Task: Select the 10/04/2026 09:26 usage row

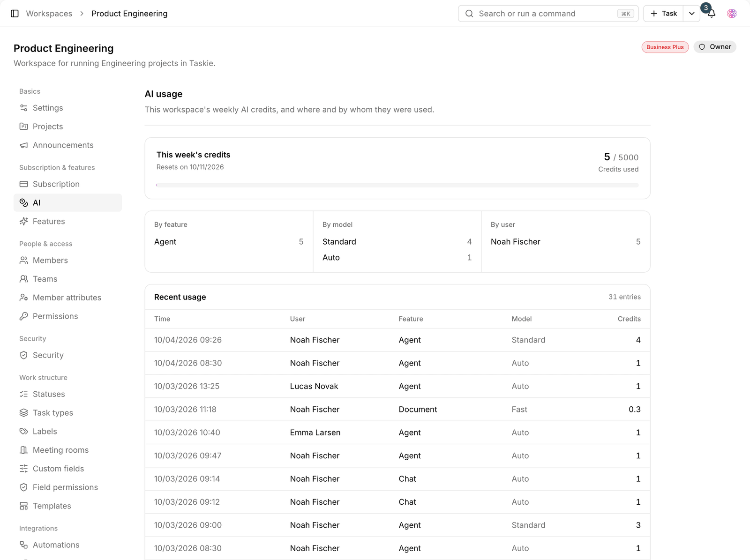Action: (397, 340)
